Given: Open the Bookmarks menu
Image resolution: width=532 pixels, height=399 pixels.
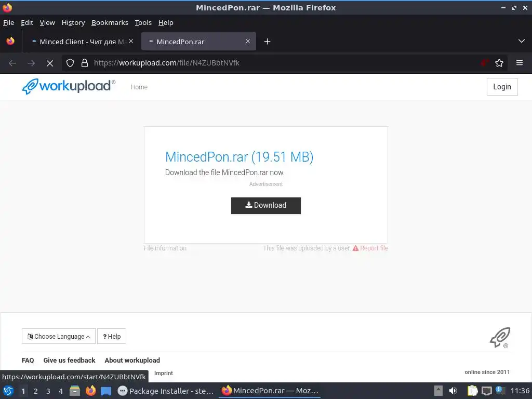Looking at the screenshot, I should coord(110,22).
